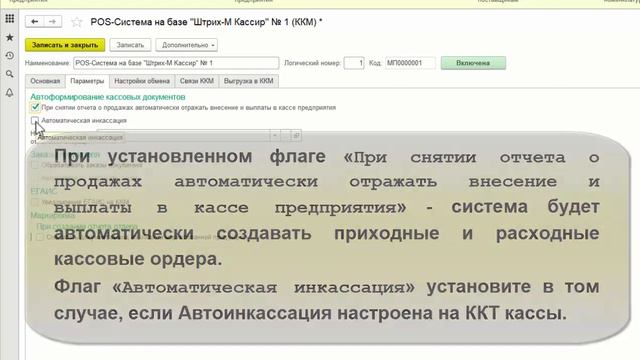Open notifications bell icon in sidebar
The width and height of the screenshot is (640, 360).
click(x=10, y=93)
